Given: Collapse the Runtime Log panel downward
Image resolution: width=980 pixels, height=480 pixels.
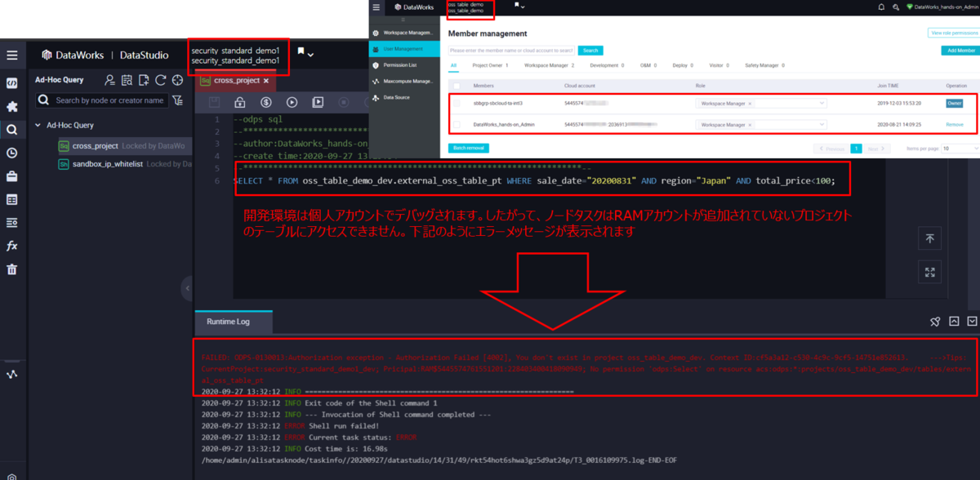Looking at the screenshot, I should (x=972, y=322).
